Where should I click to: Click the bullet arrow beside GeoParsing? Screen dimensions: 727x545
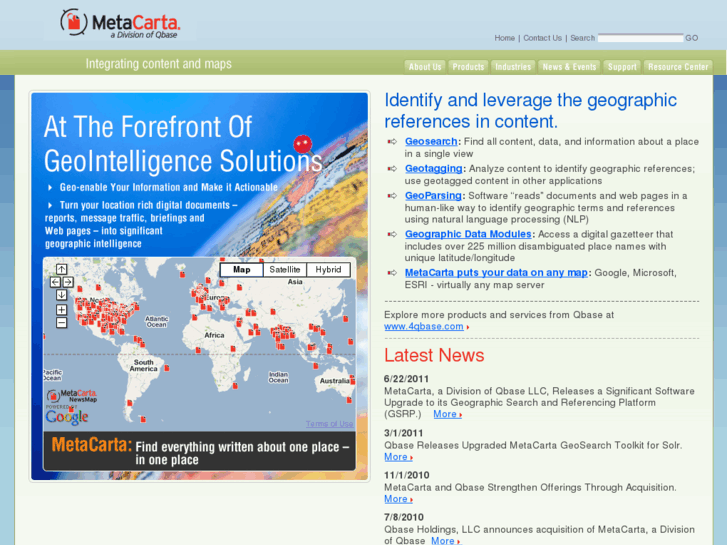tap(392, 196)
